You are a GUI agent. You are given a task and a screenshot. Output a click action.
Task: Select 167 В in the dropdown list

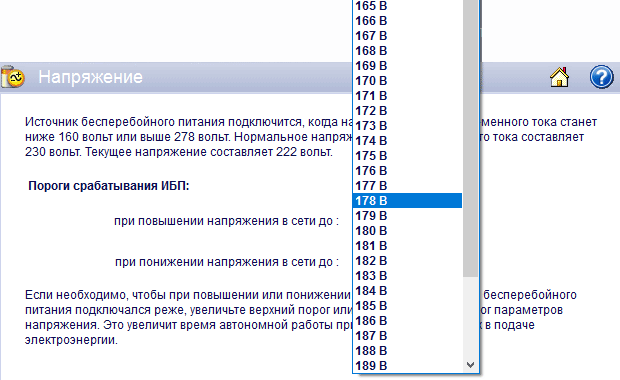(407, 36)
